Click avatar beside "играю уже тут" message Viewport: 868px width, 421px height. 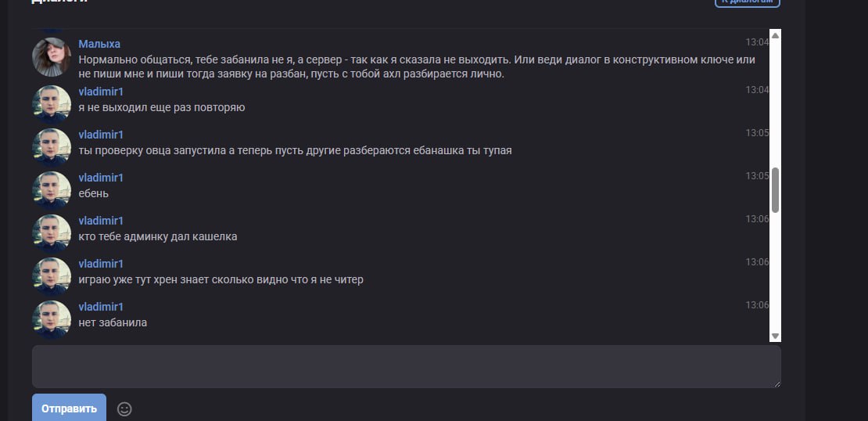tap(52, 275)
